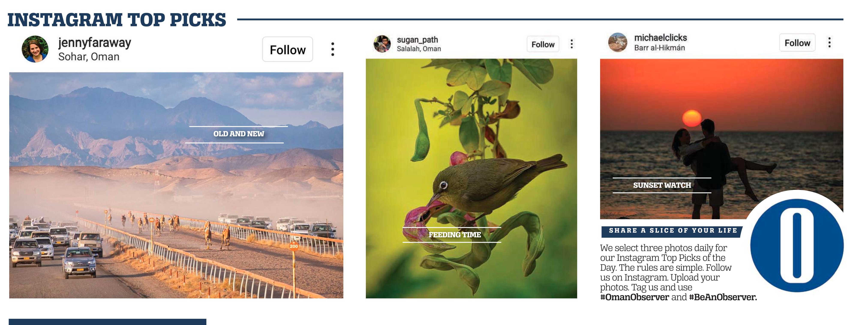Open the camel race Old and New photo

click(x=176, y=185)
